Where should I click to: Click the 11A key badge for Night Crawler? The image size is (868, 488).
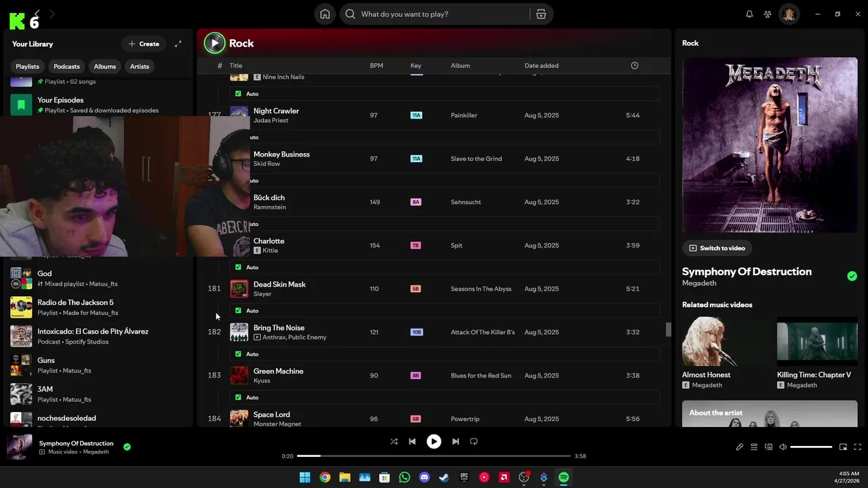[x=416, y=115]
